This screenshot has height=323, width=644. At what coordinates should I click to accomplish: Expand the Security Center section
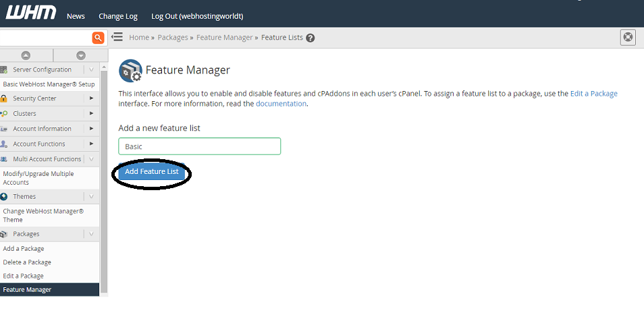coord(91,98)
